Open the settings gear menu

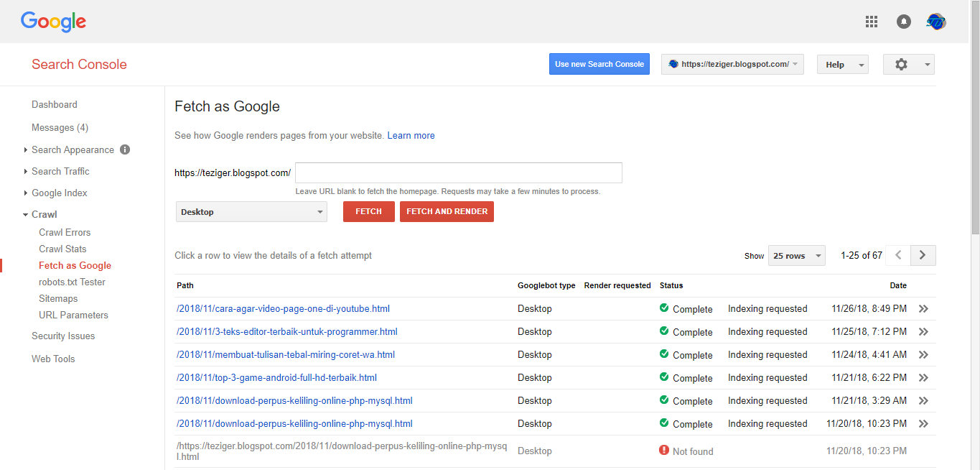(x=909, y=64)
